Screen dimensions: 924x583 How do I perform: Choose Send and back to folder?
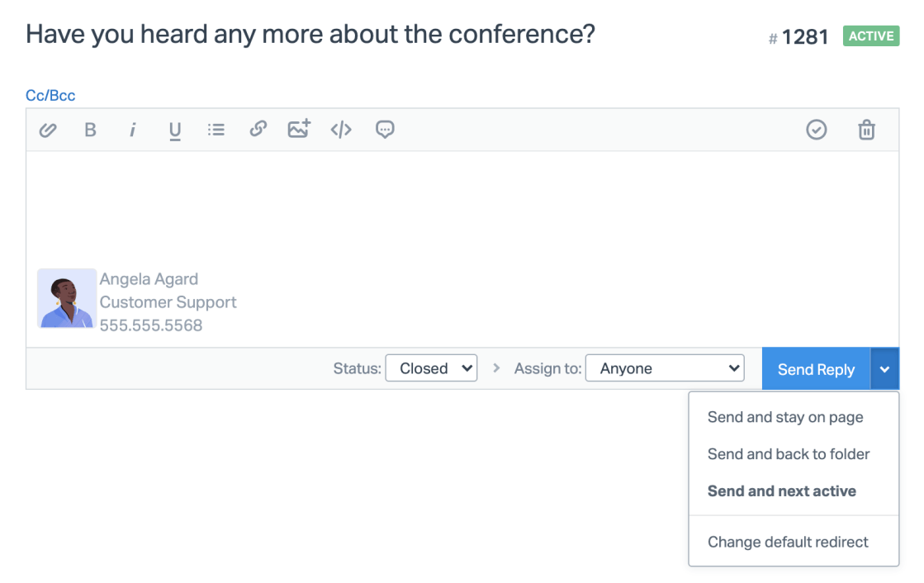(x=789, y=454)
